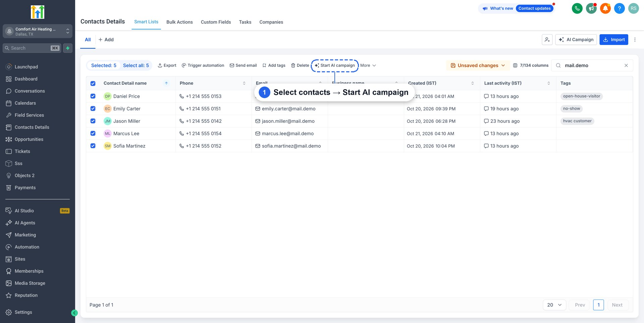Click the add contact person icon
The image size is (644, 323).
point(547,40)
